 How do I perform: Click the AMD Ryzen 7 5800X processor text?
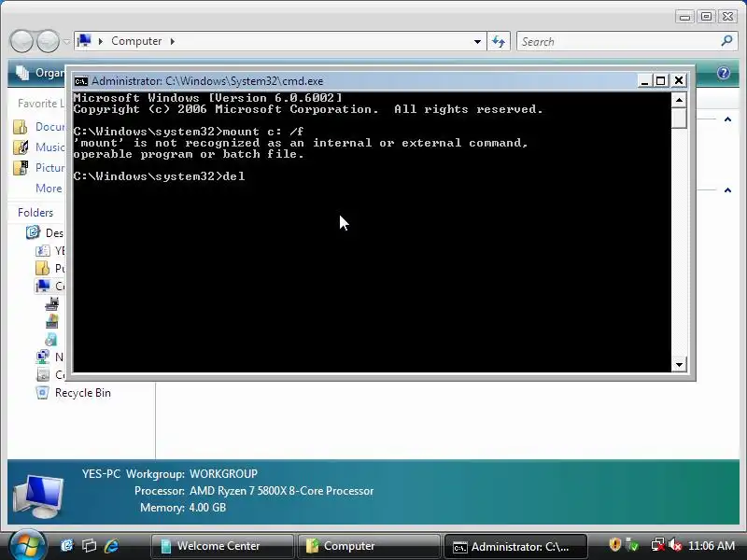tap(282, 491)
